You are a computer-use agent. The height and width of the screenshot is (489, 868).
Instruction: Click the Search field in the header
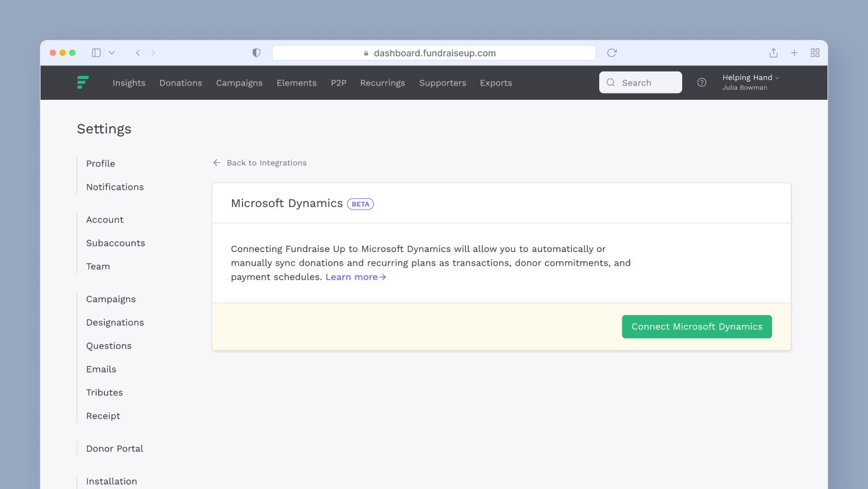(x=640, y=82)
